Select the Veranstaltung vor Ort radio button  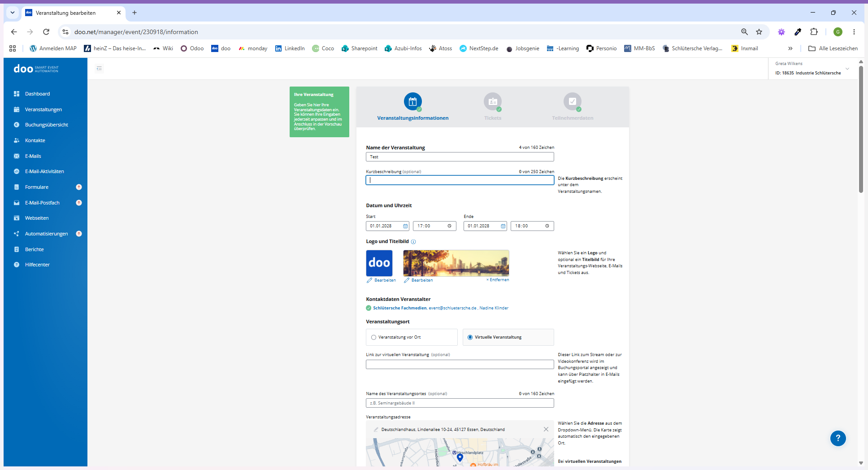click(373, 337)
